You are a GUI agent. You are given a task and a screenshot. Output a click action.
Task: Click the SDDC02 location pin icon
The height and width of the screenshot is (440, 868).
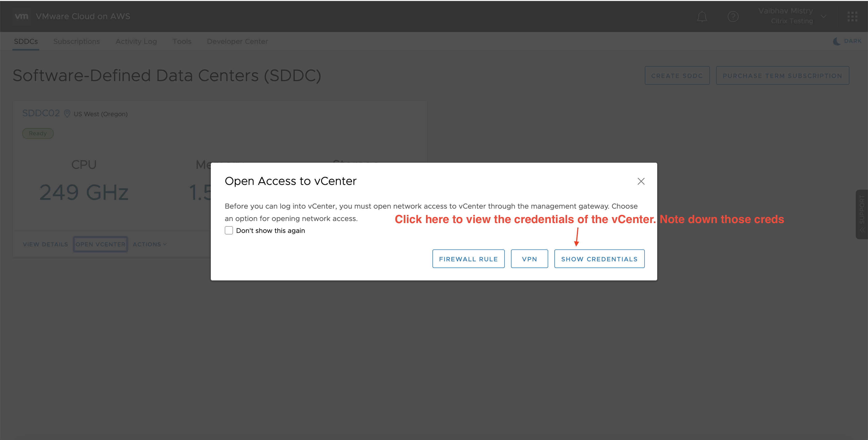[67, 114]
